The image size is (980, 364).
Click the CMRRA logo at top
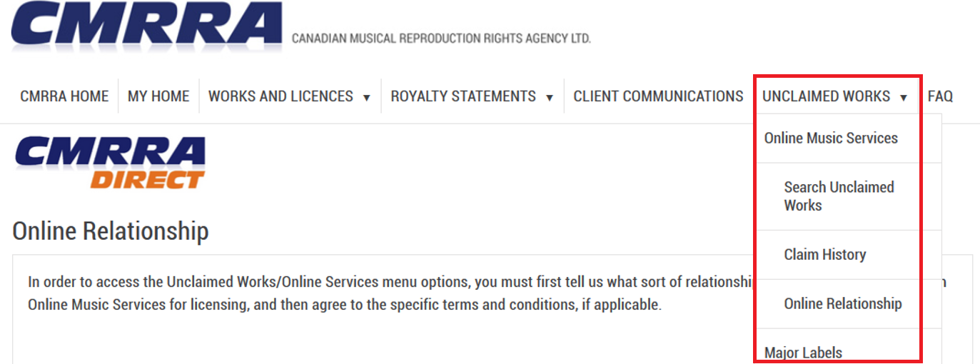tap(146, 26)
